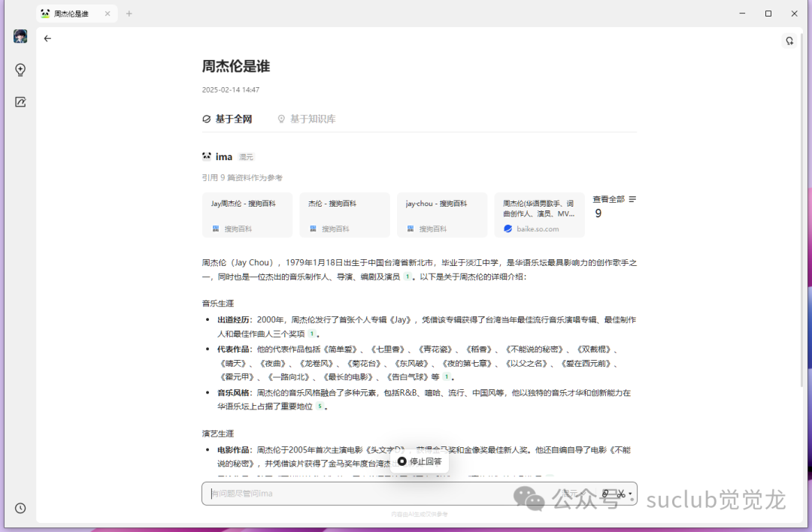Open the 杰伦 - 搜狗百科 source card

344,216
